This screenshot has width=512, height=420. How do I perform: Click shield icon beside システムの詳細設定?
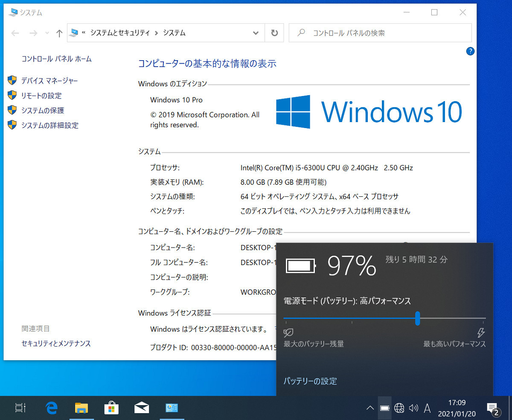12,125
